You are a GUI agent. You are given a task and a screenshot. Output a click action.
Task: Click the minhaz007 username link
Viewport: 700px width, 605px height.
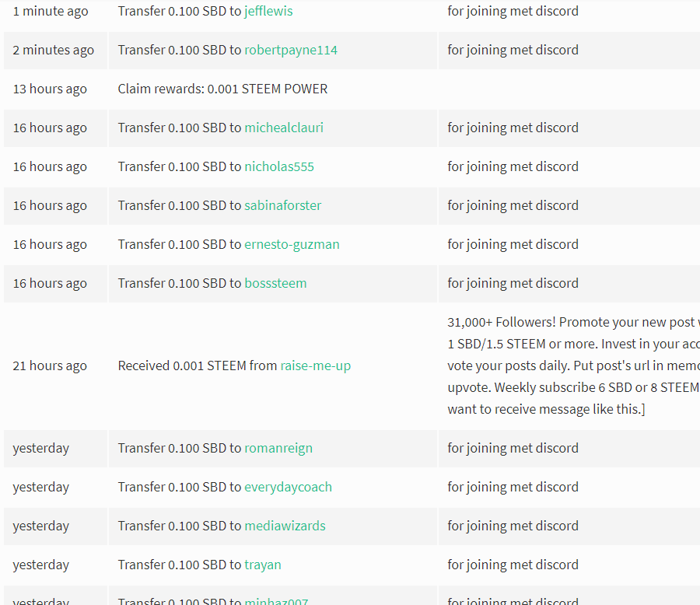tap(276, 601)
